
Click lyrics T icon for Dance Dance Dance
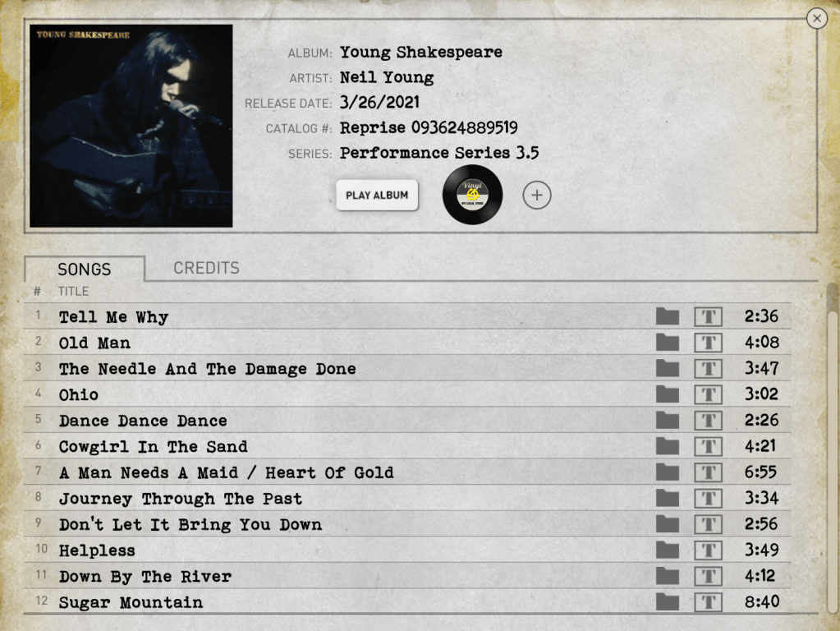point(708,421)
